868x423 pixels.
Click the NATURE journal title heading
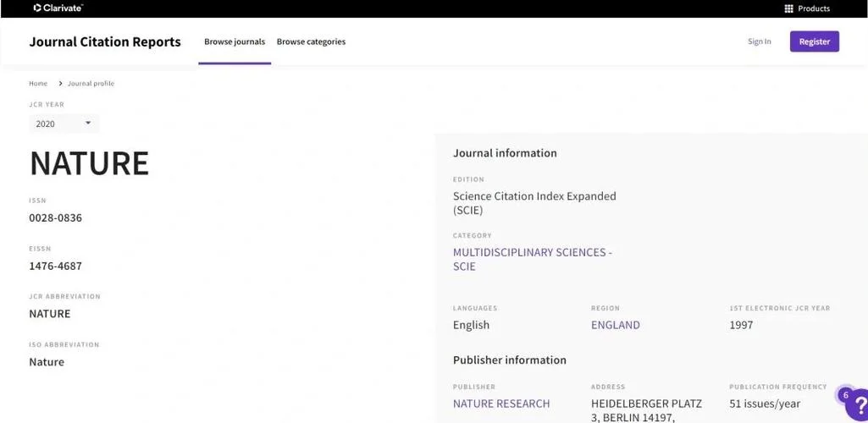(89, 163)
